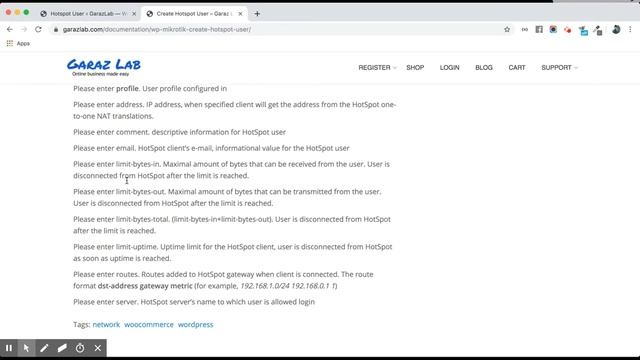Reload the page with the refresh icon
The width and height of the screenshot is (640, 360).
click(x=38, y=29)
